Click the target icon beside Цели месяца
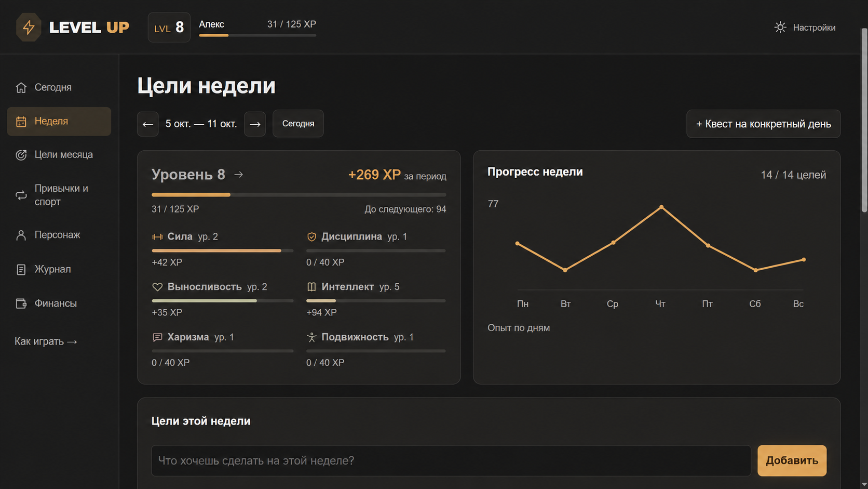The width and height of the screenshot is (868, 489). coord(21,155)
